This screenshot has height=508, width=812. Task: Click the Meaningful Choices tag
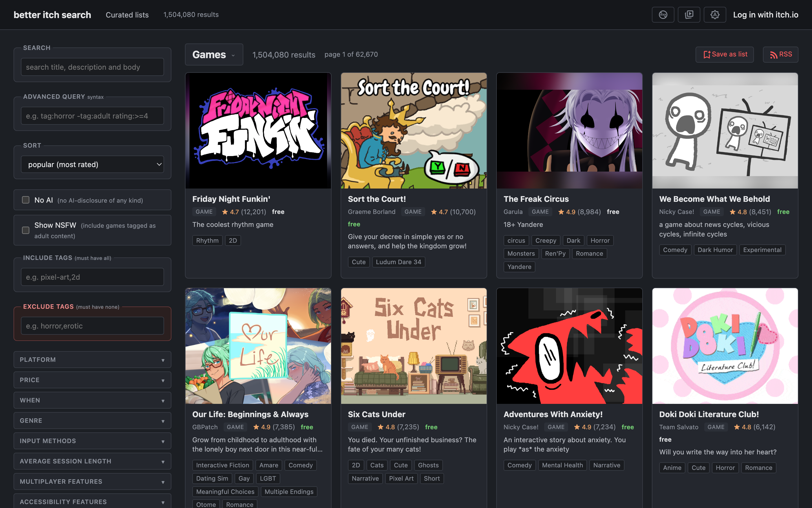[225, 492]
